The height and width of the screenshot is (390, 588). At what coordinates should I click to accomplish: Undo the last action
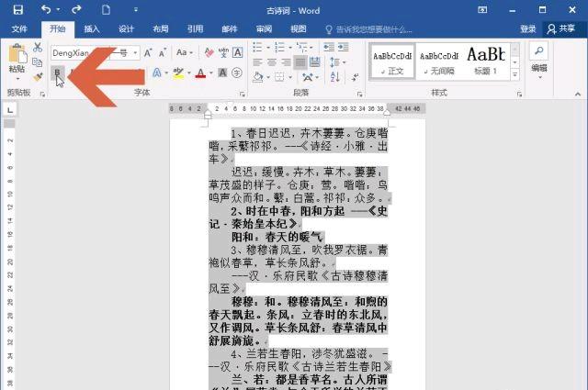(46, 9)
